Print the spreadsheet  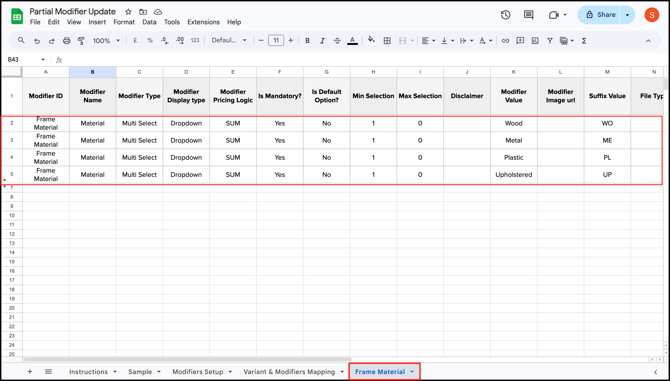pyautogui.click(x=67, y=41)
